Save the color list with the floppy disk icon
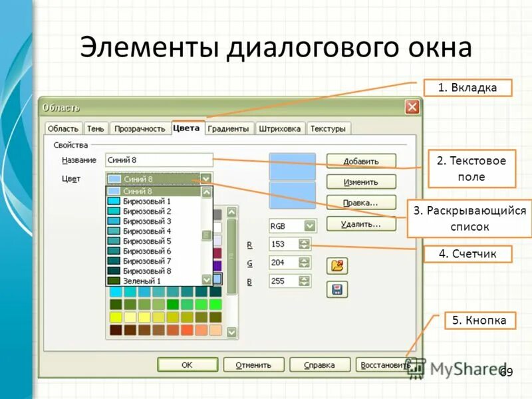The height and width of the screenshot is (399, 532). point(337,288)
